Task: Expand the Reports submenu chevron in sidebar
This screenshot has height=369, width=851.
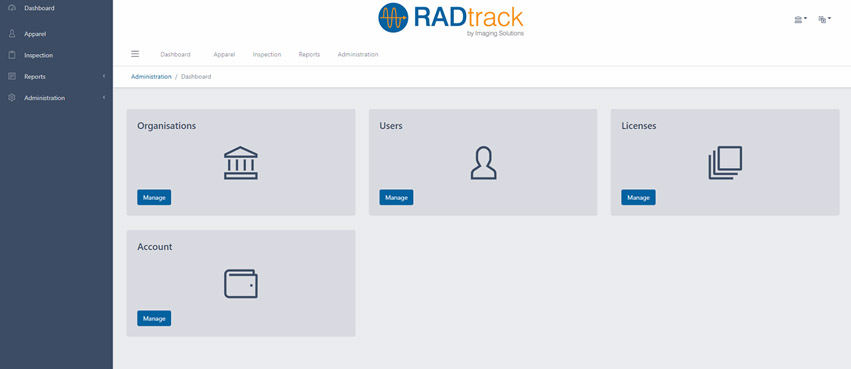Action: 104,77
